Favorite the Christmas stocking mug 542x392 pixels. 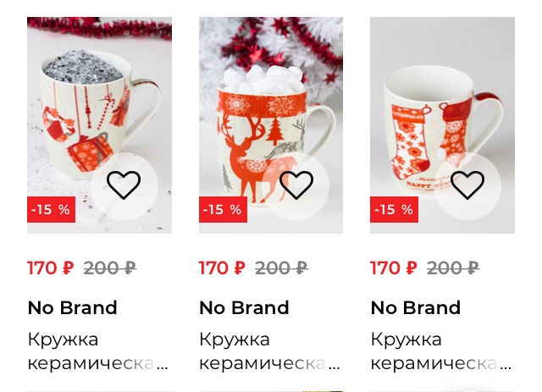click(x=467, y=185)
